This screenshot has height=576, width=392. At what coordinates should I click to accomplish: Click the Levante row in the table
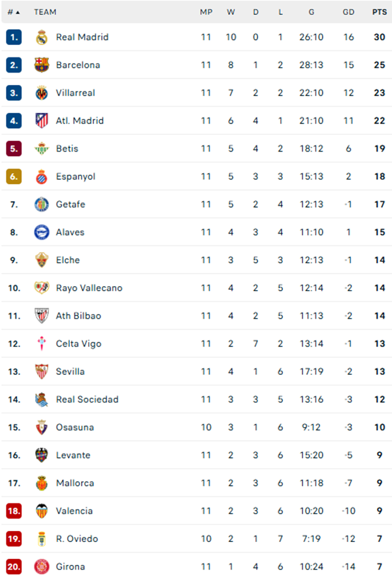pyautogui.click(x=196, y=455)
